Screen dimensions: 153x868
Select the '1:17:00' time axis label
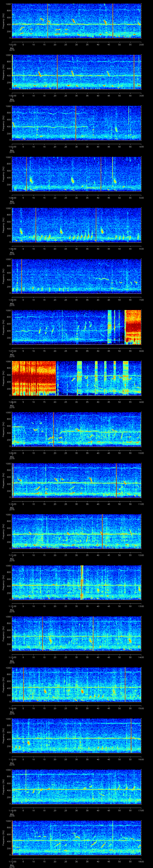point(12,861)
